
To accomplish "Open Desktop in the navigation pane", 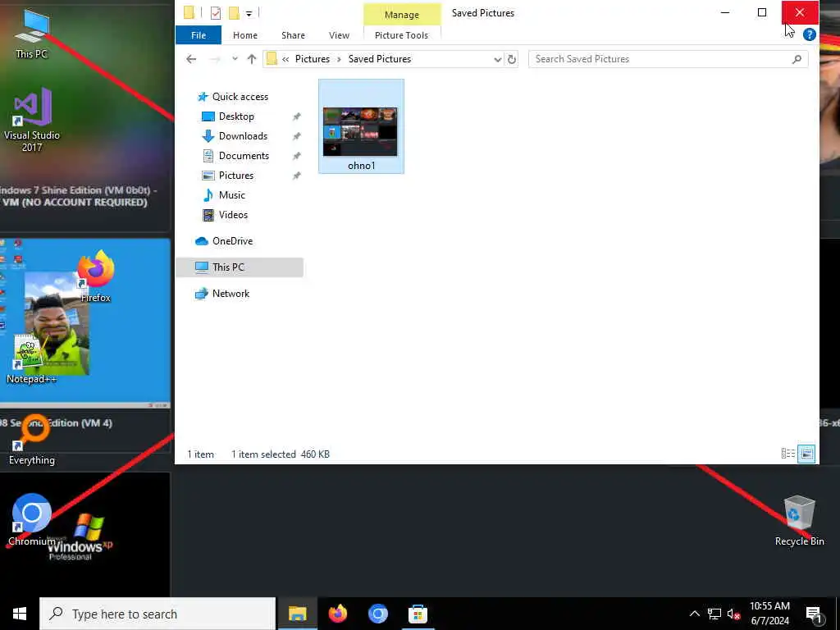I will pos(236,116).
